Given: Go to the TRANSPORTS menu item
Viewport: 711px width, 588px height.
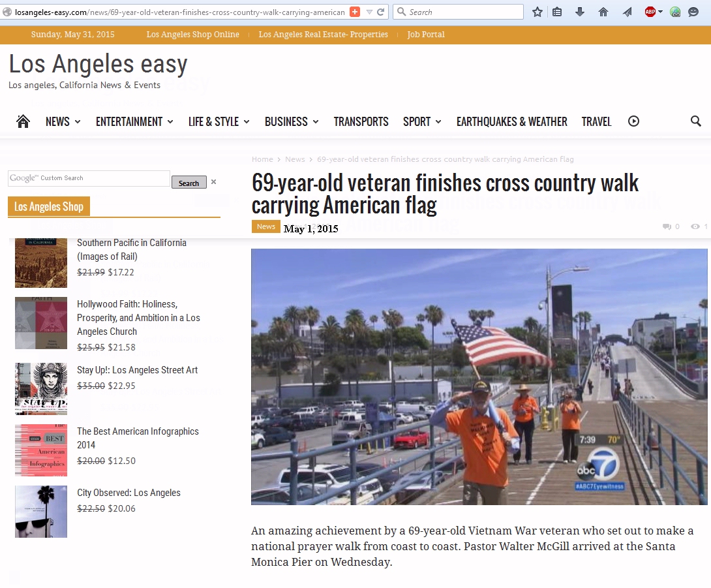Looking at the screenshot, I should pos(361,121).
